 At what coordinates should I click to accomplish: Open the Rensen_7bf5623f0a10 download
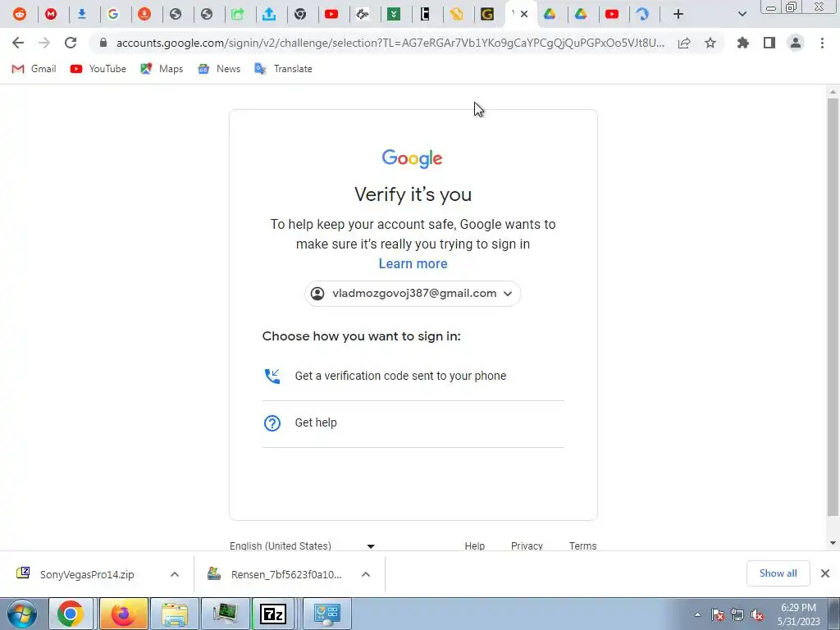click(285, 574)
